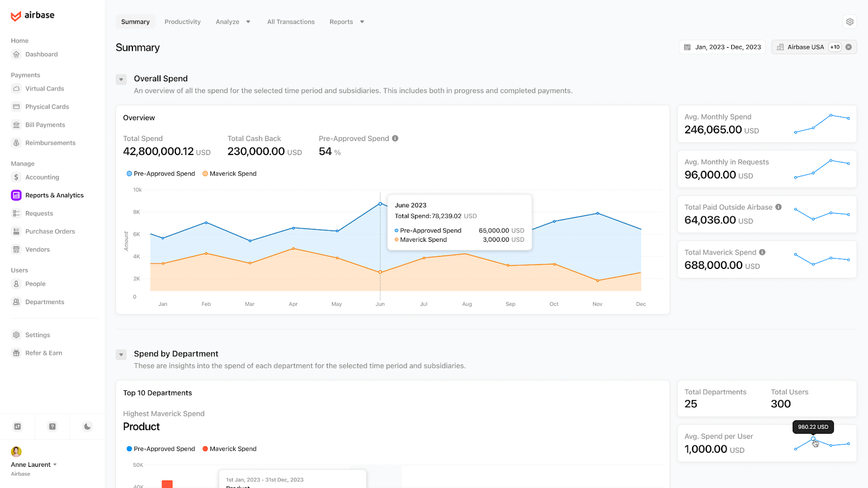Open the date range picker Jan–Dec 2023
This screenshot has height=488, width=868.
(722, 47)
